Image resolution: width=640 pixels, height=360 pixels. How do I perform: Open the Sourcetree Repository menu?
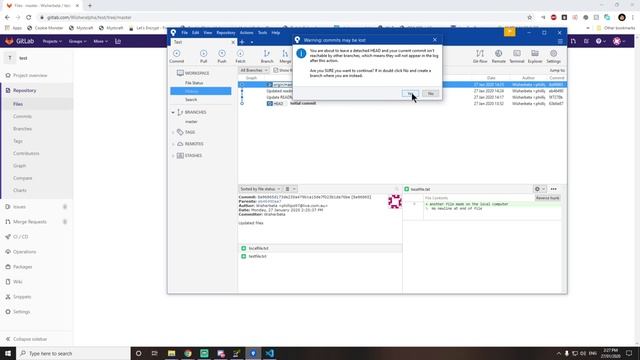pyautogui.click(x=226, y=33)
